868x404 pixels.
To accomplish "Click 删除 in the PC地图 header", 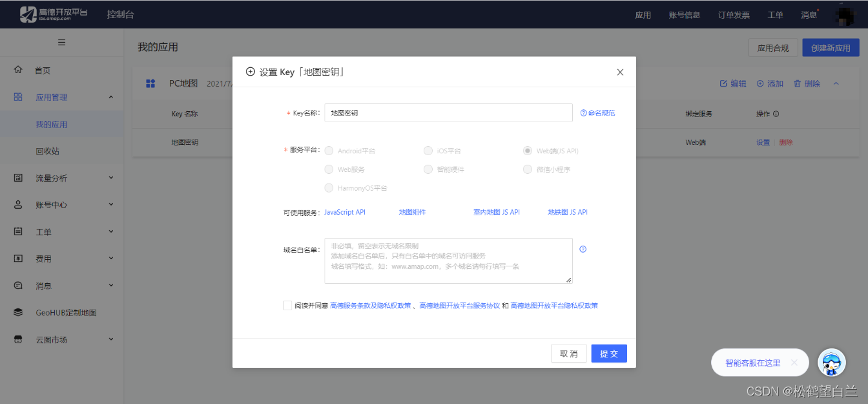I will coord(807,83).
